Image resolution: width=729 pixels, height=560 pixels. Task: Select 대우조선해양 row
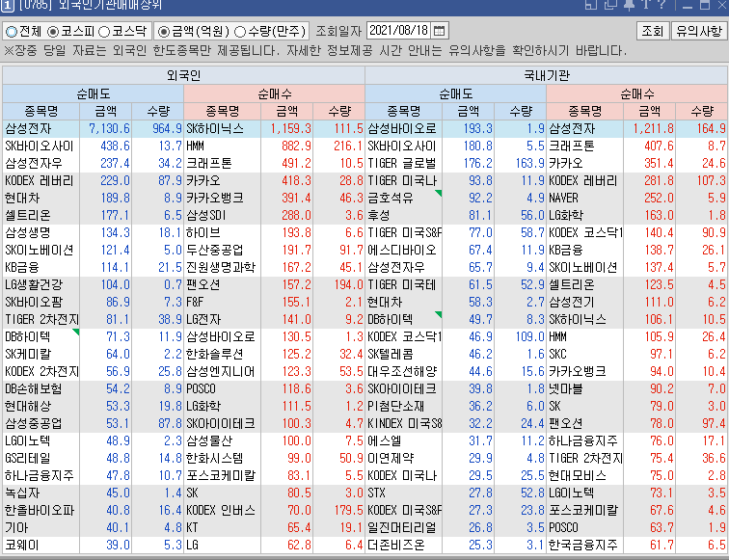pyautogui.click(x=402, y=372)
